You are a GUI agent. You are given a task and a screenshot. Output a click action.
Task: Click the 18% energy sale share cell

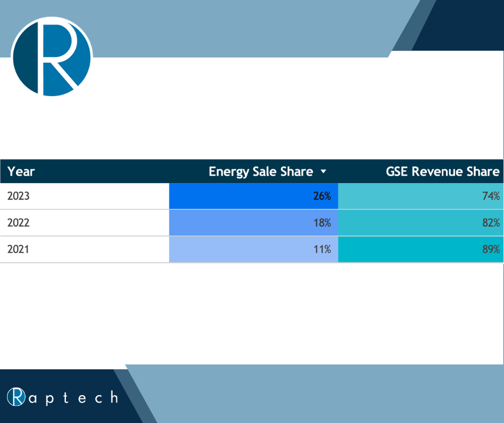click(254, 223)
